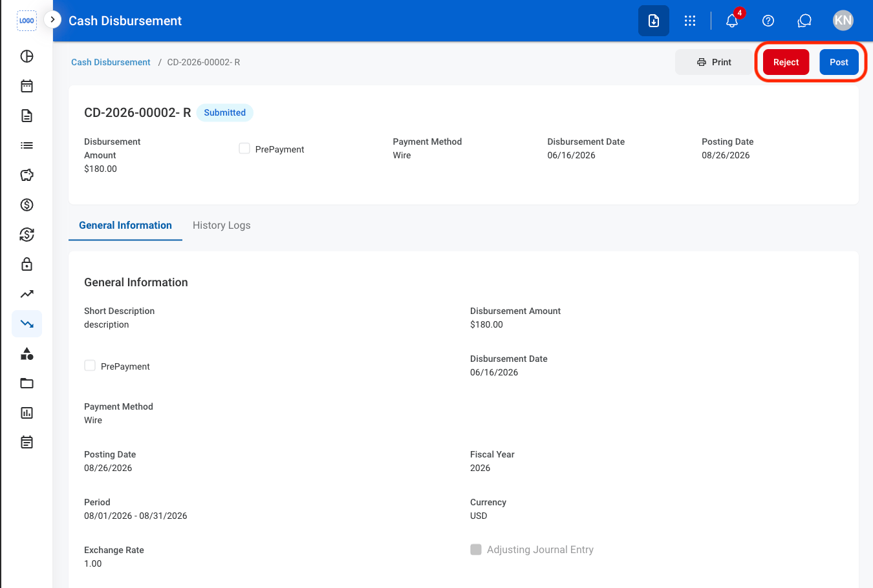Open the upward trending arrow sidebar icon

(27, 294)
